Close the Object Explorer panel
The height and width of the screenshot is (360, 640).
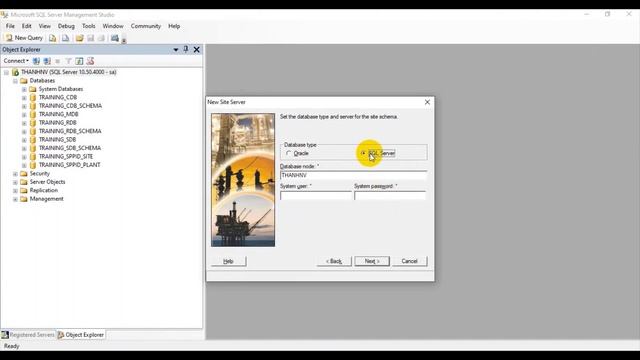[x=197, y=50]
